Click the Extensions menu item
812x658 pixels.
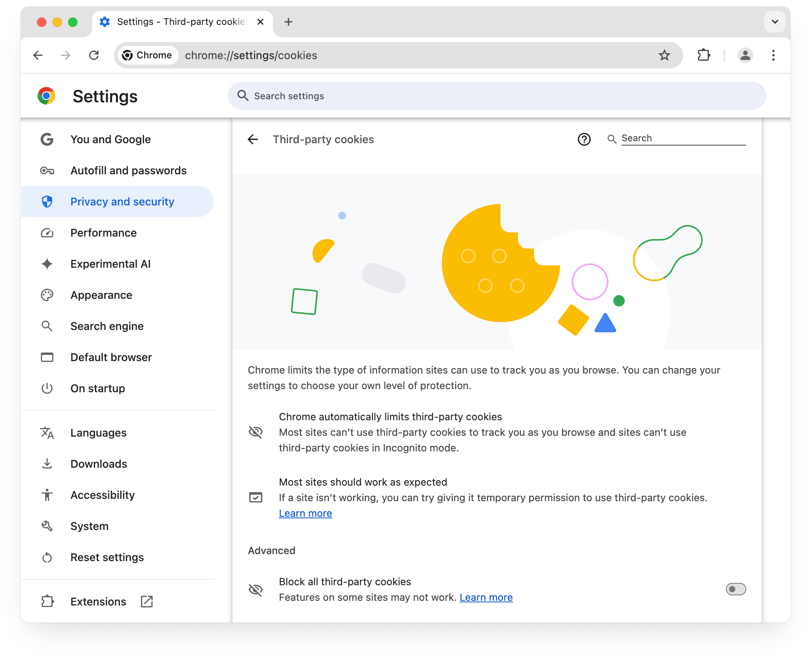click(97, 602)
